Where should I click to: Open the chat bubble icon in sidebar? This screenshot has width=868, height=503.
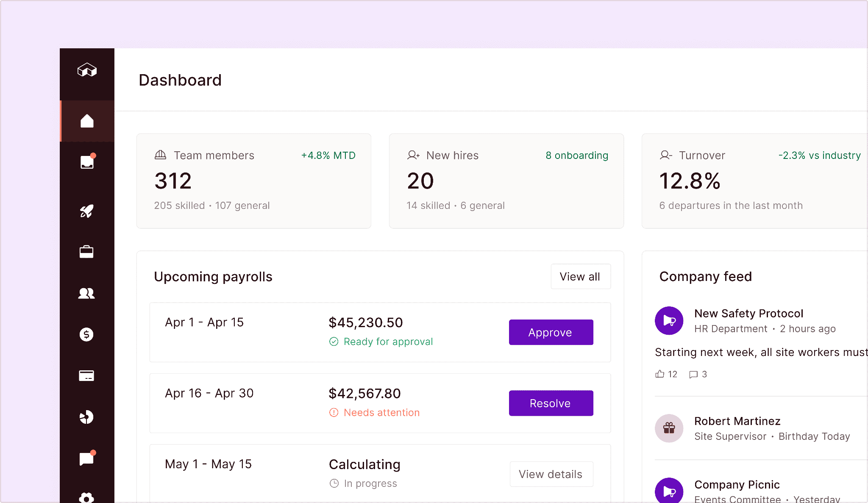click(x=87, y=458)
